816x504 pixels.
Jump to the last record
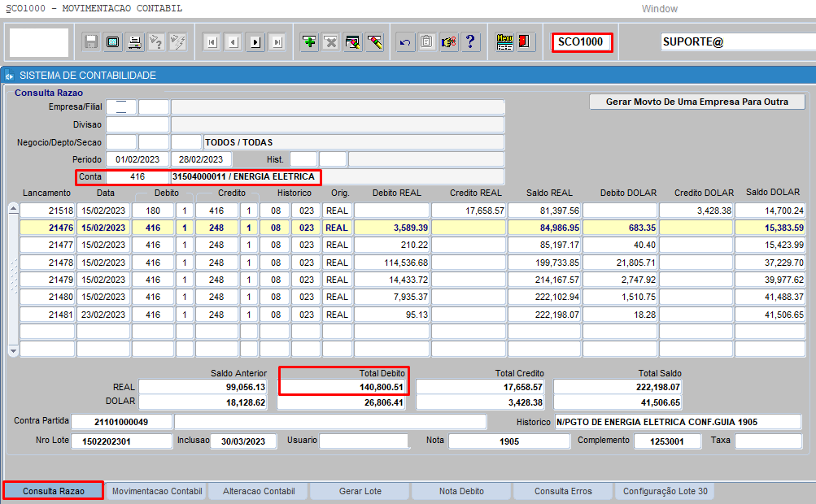click(277, 42)
